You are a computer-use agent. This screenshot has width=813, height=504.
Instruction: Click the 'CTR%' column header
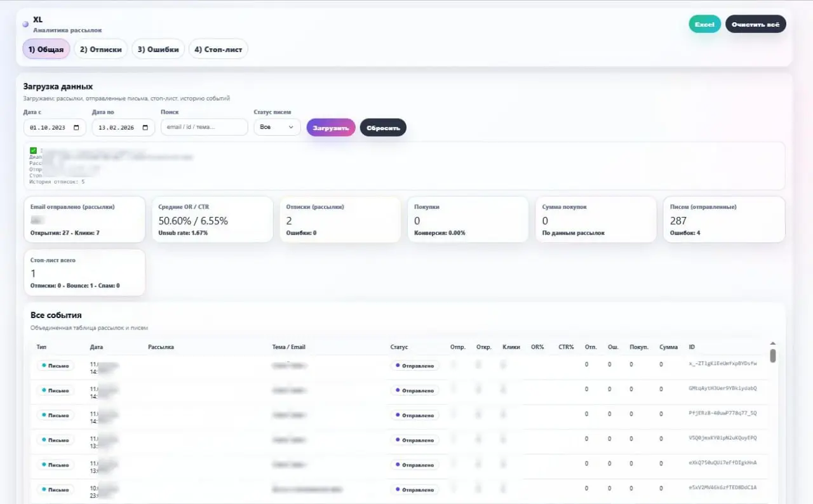(x=567, y=347)
